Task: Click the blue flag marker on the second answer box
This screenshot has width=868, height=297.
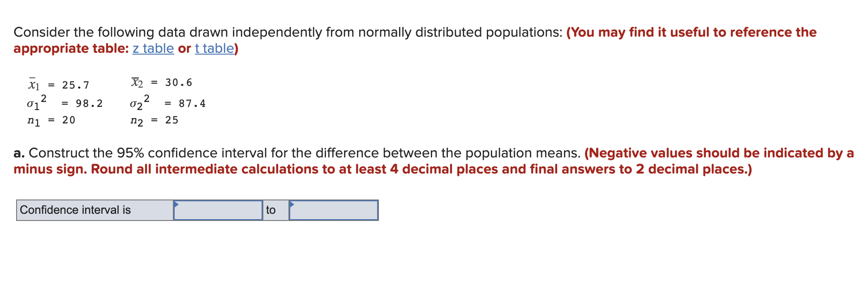Action: [292, 205]
